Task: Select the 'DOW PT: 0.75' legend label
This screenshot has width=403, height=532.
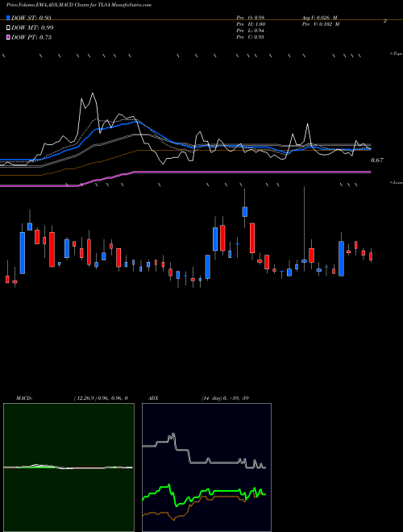Action: [31, 37]
